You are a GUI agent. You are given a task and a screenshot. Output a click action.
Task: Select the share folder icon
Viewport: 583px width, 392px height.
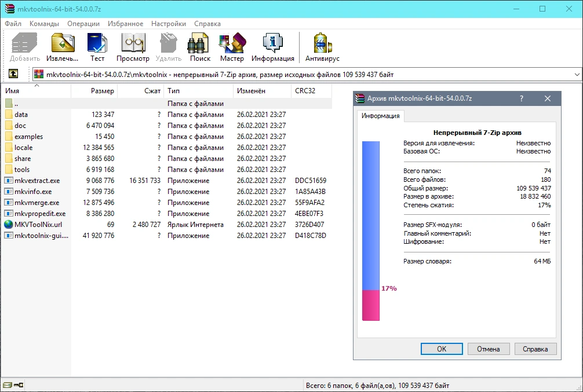9,158
